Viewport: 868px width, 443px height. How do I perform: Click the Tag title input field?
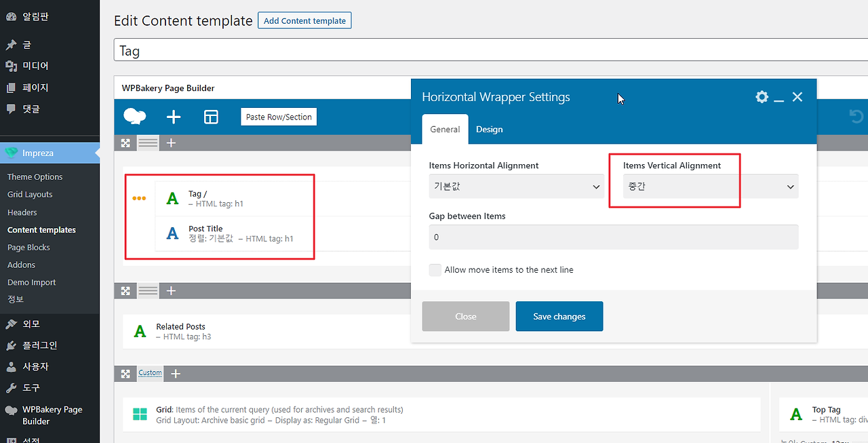click(x=491, y=50)
